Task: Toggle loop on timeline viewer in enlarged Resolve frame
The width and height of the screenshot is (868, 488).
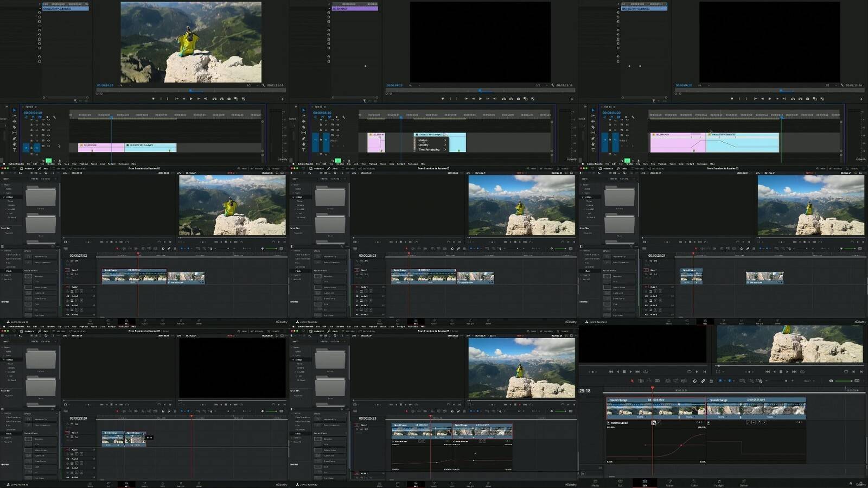Action: pyautogui.click(x=802, y=372)
